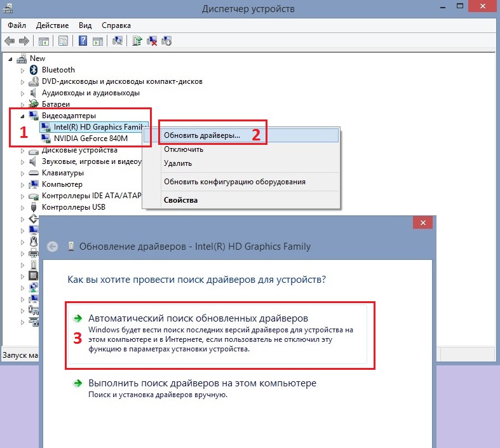Click the Disable device icon with down arrow

(166, 41)
